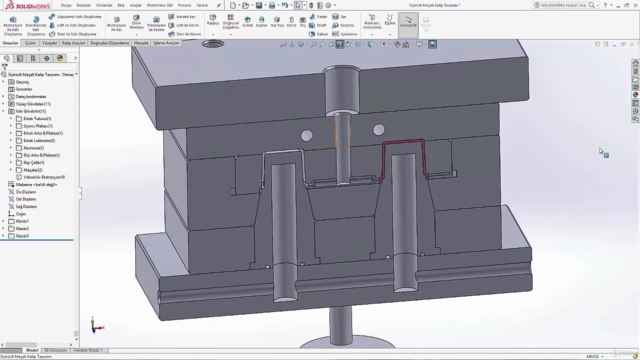Click the Undo icon in the quick toolbar
Image resolution: width=640 pixels, height=360 pixels.
[284, 5]
